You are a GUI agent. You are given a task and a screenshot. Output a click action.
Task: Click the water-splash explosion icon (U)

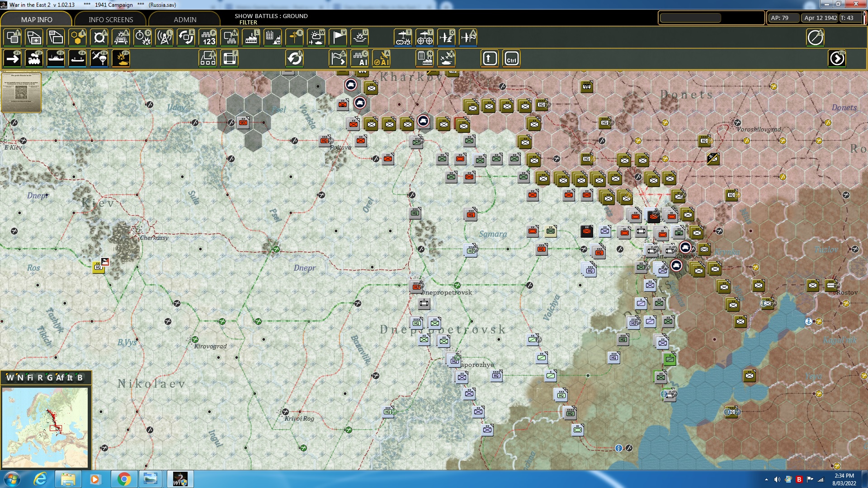tap(359, 38)
